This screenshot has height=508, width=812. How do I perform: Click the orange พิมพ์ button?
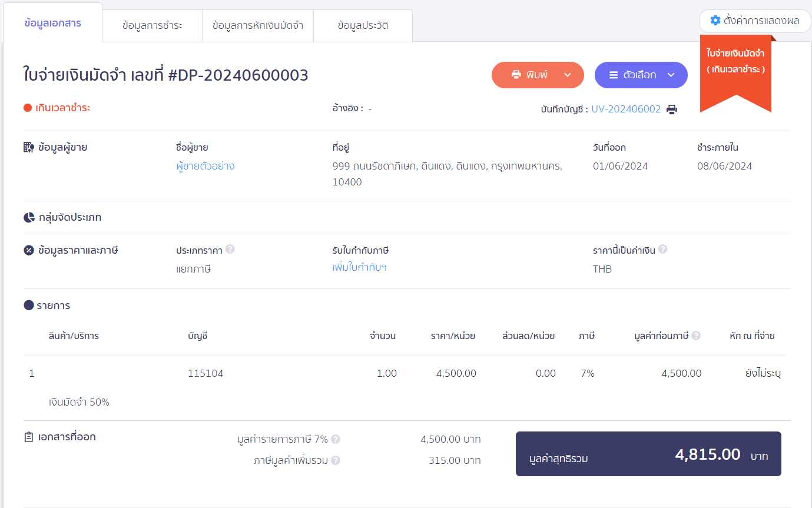538,75
